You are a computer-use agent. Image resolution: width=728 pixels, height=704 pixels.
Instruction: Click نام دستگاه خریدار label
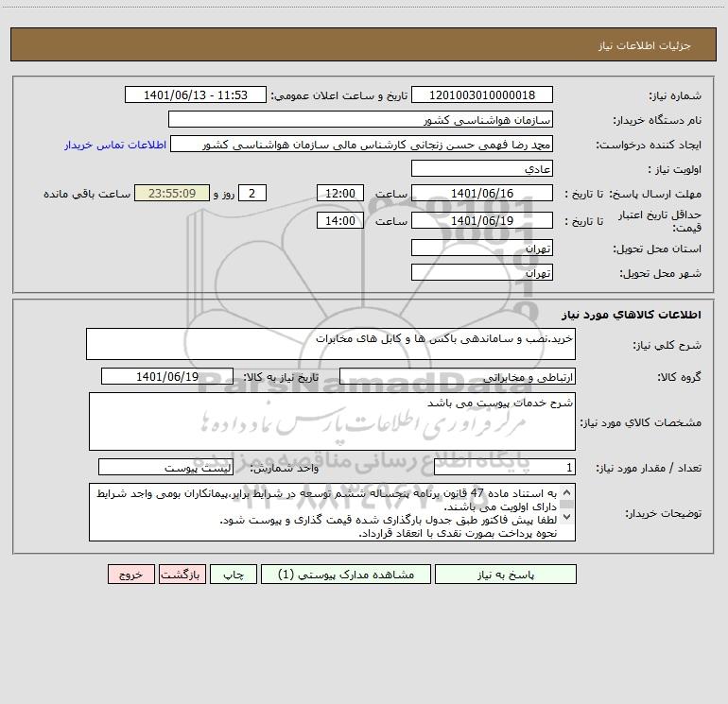coord(657,121)
